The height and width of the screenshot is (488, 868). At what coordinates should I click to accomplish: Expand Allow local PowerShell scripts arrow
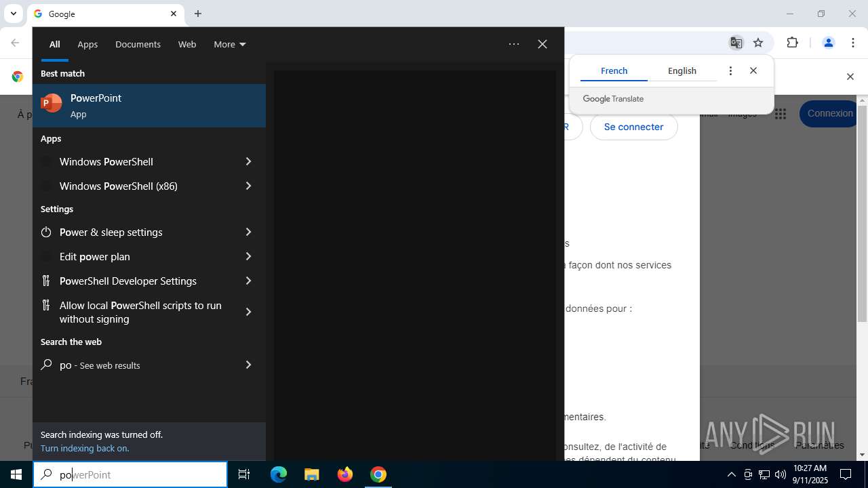point(248,312)
